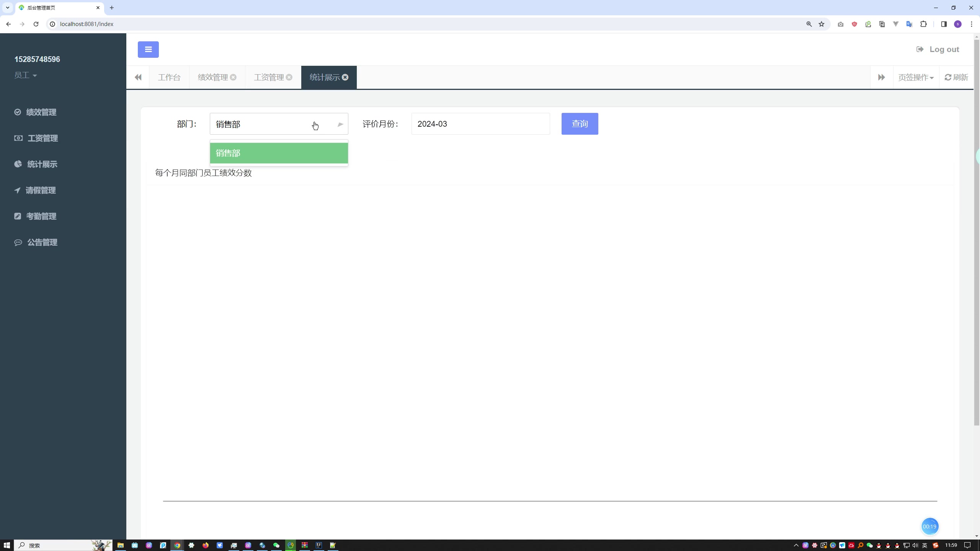Viewport: 980px width, 551px height.
Task: Click the 评价月份 input field
Action: [x=481, y=124]
